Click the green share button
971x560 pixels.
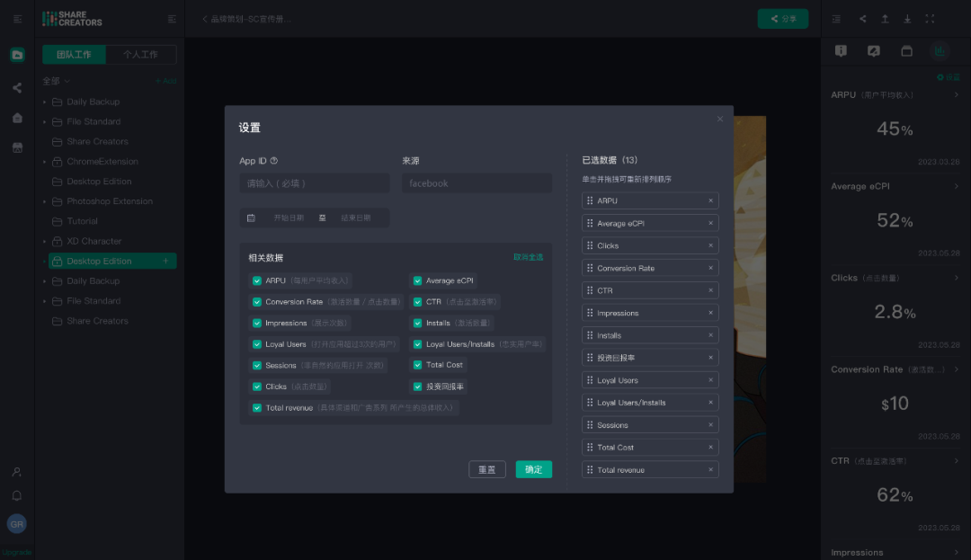coord(783,19)
